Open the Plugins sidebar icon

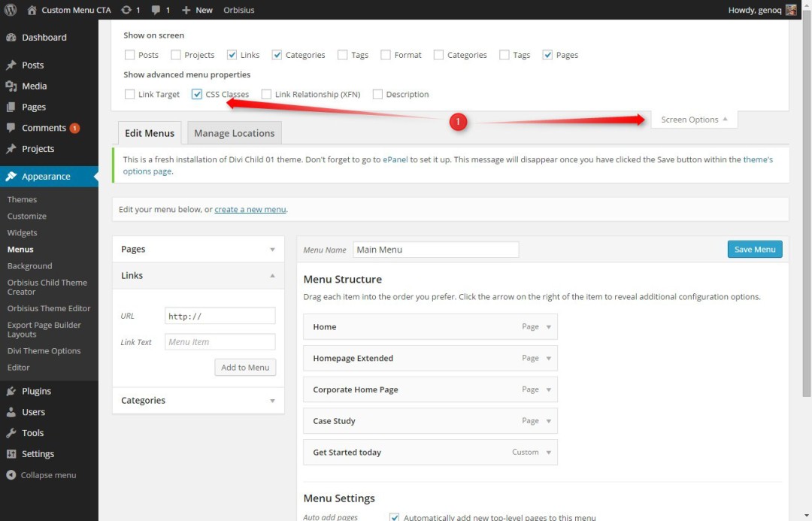pyautogui.click(x=13, y=390)
